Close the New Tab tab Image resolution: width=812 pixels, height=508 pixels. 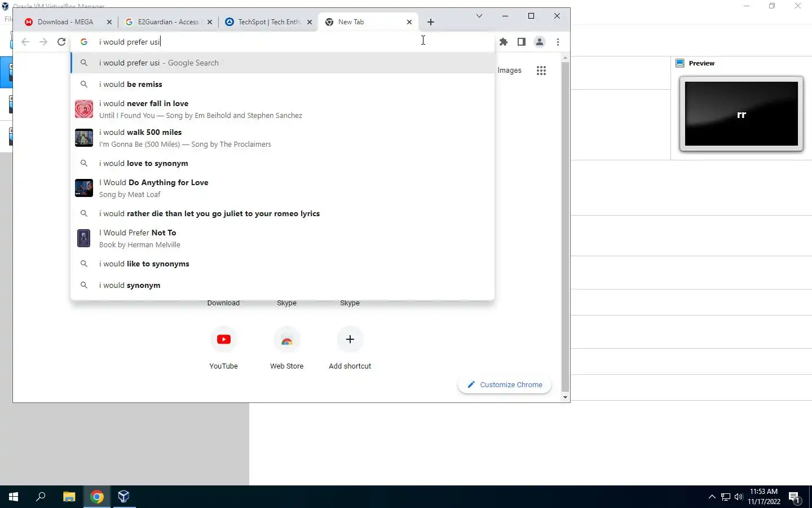tap(409, 22)
